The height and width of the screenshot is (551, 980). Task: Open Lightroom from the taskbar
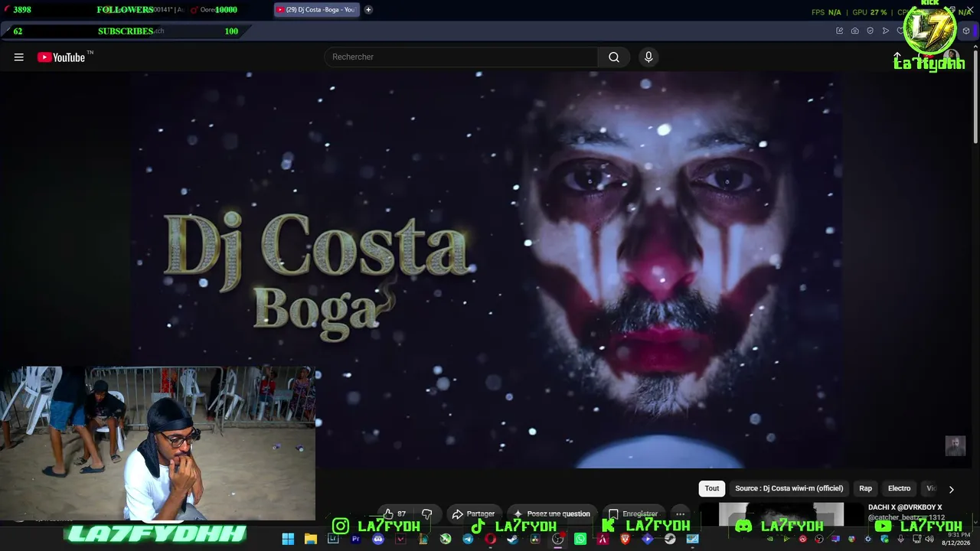click(333, 540)
